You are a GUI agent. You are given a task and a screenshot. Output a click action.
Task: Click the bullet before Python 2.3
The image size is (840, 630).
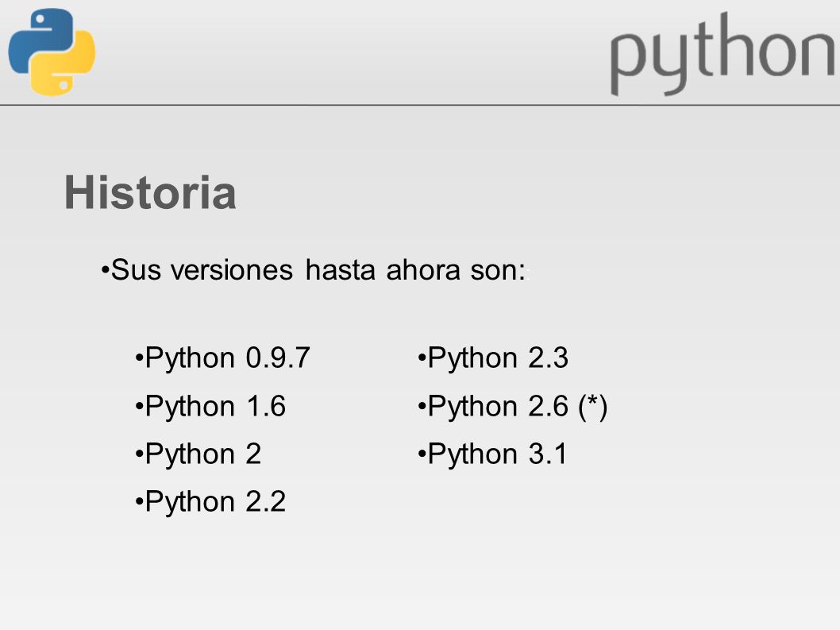click(422, 357)
